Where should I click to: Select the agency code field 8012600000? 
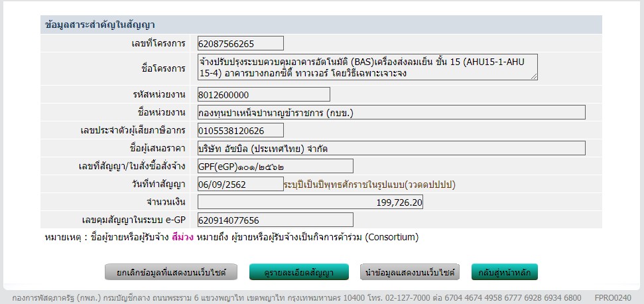[x=263, y=94]
